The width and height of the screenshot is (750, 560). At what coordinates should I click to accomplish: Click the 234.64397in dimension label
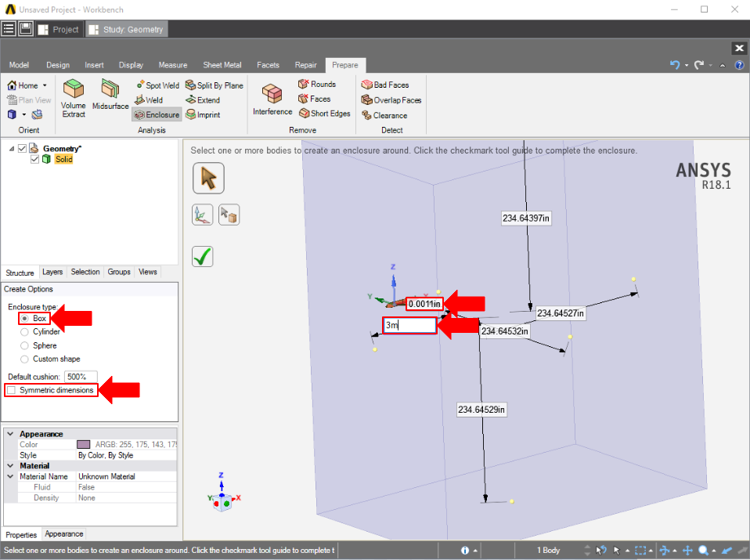click(x=525, y=219)
